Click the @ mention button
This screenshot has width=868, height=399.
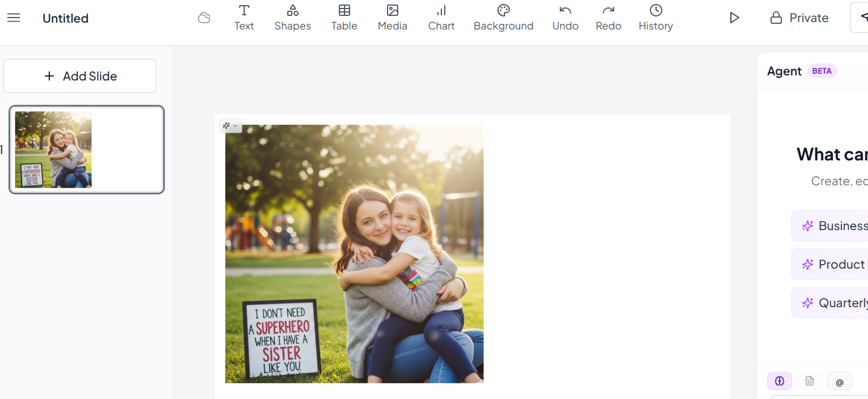coord(840,382)
